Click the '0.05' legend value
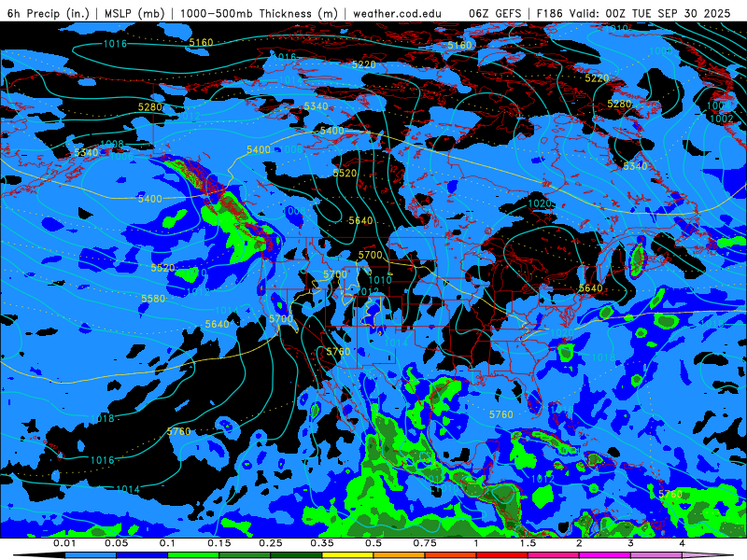 click(x=116, y=543)
